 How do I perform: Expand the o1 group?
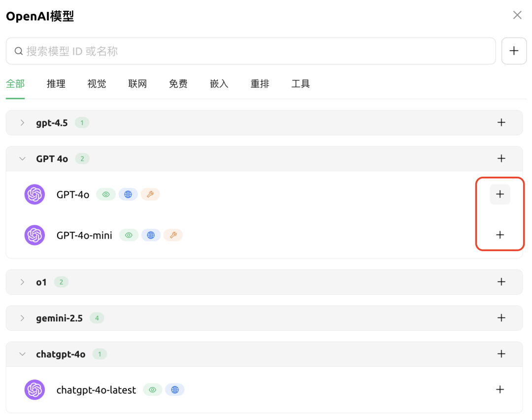[22, 281]
